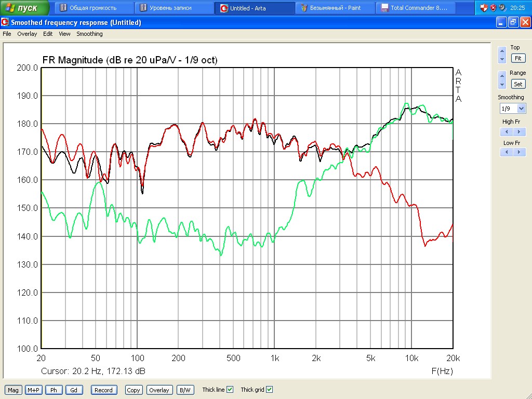Click cursor readout 20.2 Hz, 172.13 dB

(x=94, y=371)
